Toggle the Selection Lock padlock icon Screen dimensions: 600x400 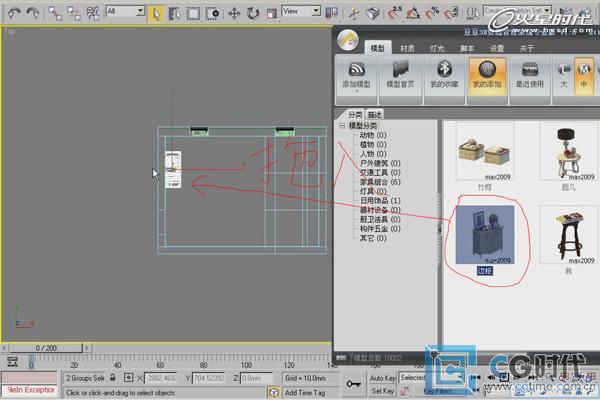112,378
